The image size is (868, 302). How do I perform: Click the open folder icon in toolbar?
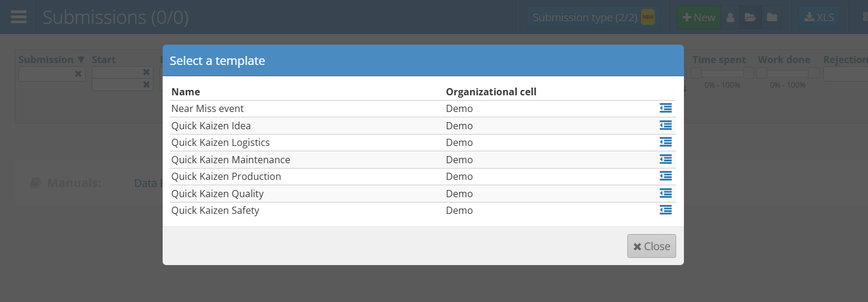pyautogui.click(x=750, y=17)
